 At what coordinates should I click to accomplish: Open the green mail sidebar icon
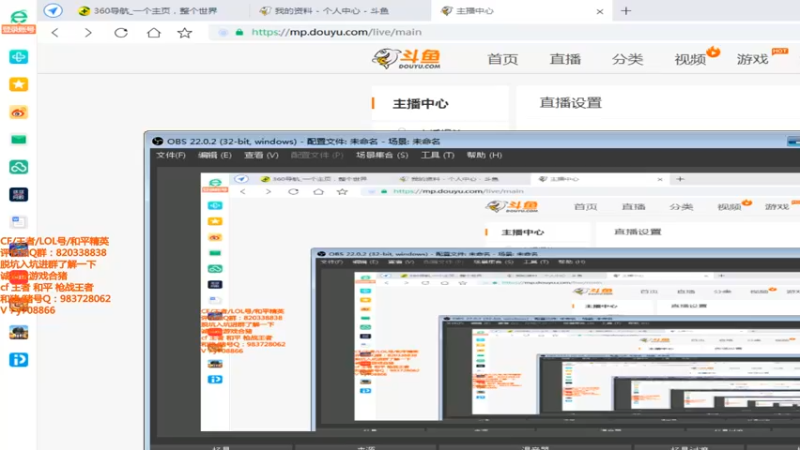click(18, 139)
